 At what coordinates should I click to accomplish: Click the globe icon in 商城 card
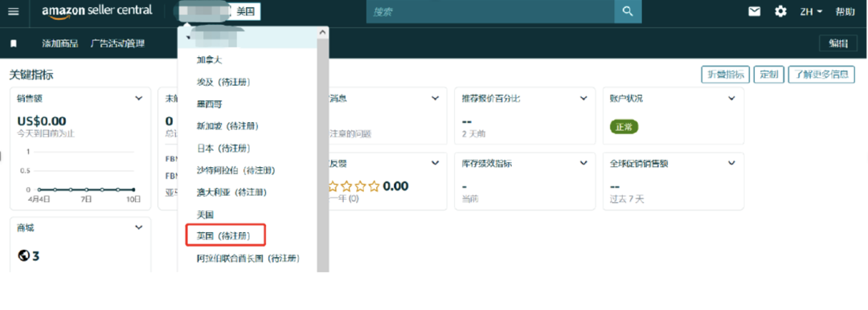coord(23,255)
